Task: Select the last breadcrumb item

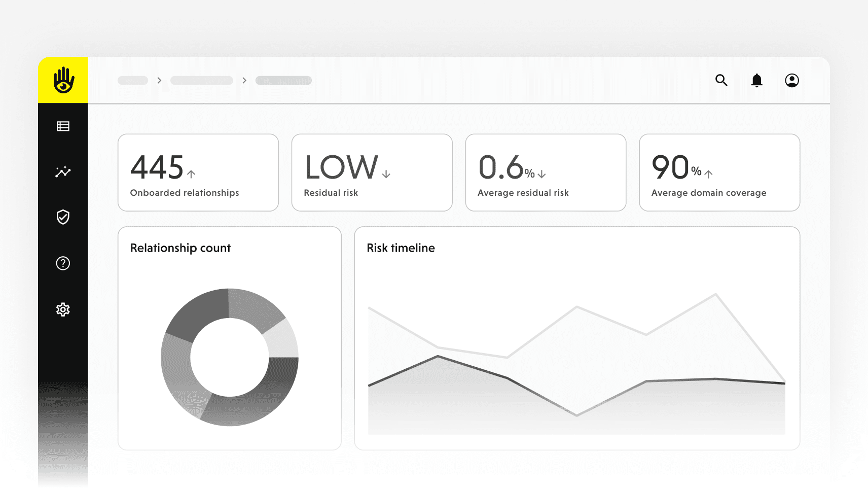Action: (283, 80)
